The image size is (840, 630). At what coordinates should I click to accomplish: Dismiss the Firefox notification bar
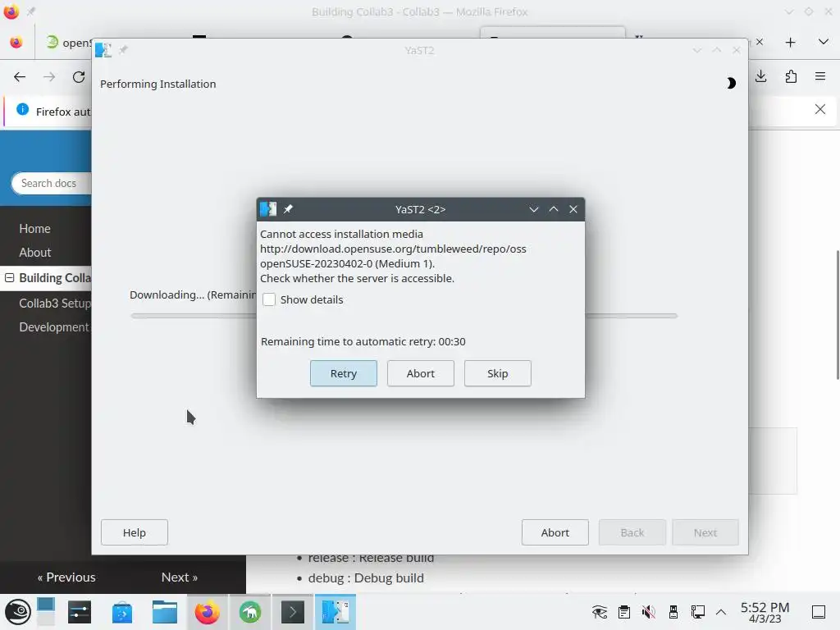click(820, 109)
